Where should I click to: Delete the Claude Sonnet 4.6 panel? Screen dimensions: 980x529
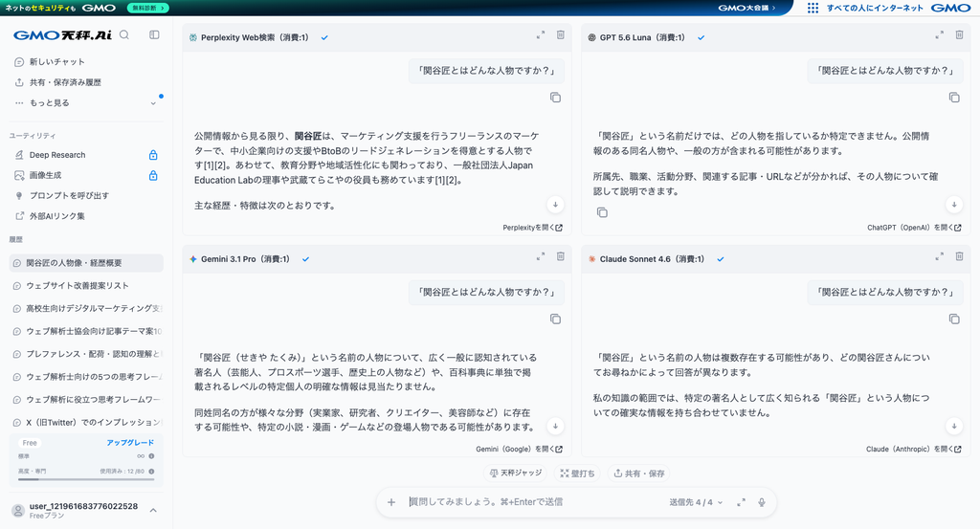click(x=959, y=256)
